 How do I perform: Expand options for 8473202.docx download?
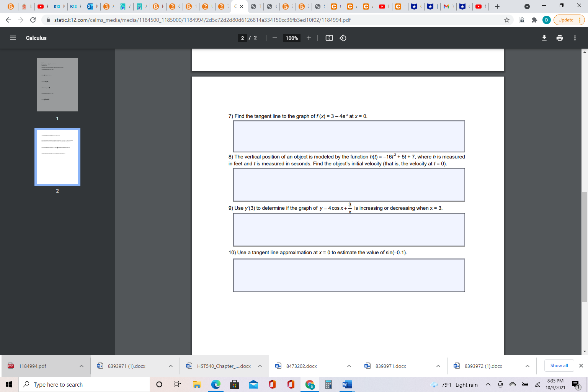tap(349, 366)
